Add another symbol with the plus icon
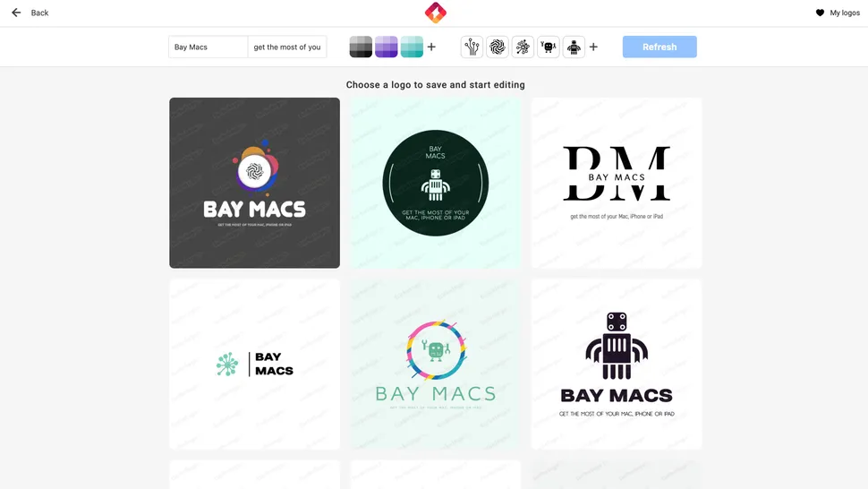 click(593, 47)
